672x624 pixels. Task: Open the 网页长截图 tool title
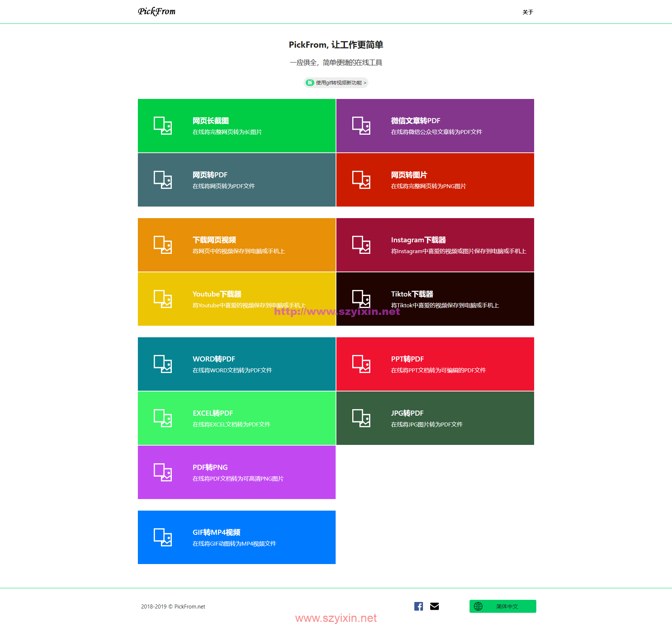[x=211, y=121]
